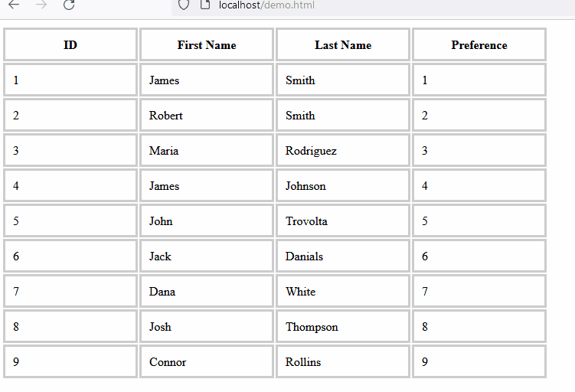The image size is (575, 392).
Task: Click the ID column header
Action: click(70, 44)
